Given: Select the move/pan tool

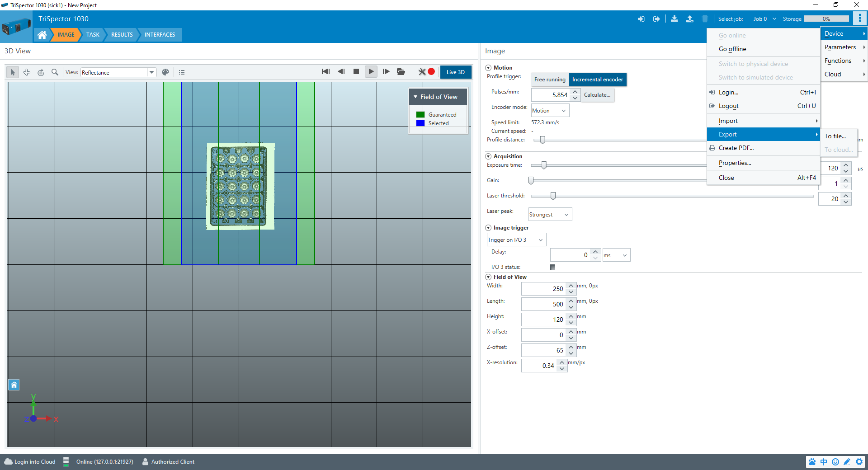Looking at the screenshot, I should point(27,72).
